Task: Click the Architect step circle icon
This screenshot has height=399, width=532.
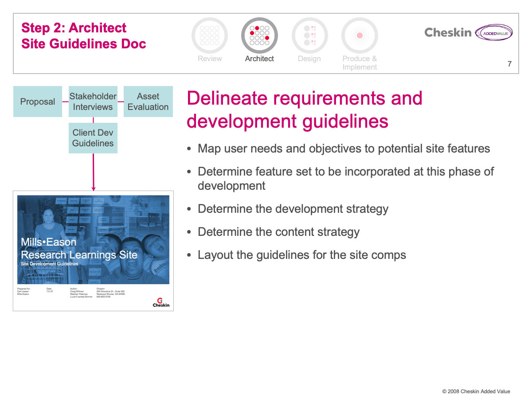Action: coord(259,35)
